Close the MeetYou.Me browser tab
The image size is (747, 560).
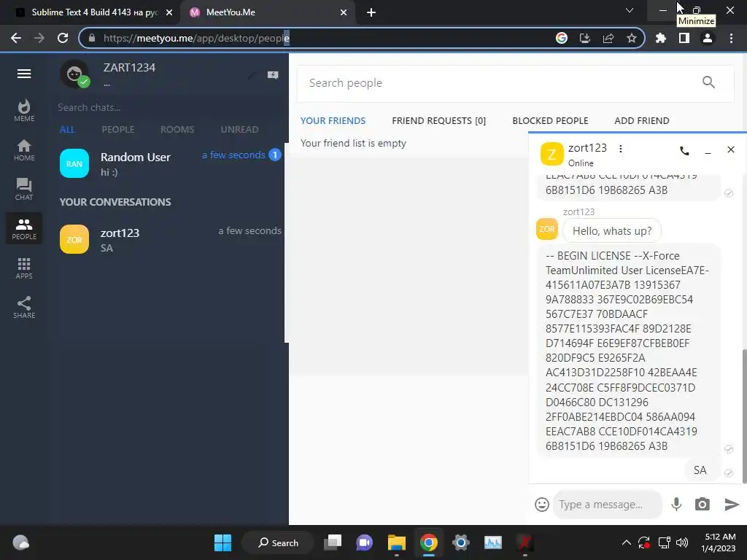tap(344, 12)
